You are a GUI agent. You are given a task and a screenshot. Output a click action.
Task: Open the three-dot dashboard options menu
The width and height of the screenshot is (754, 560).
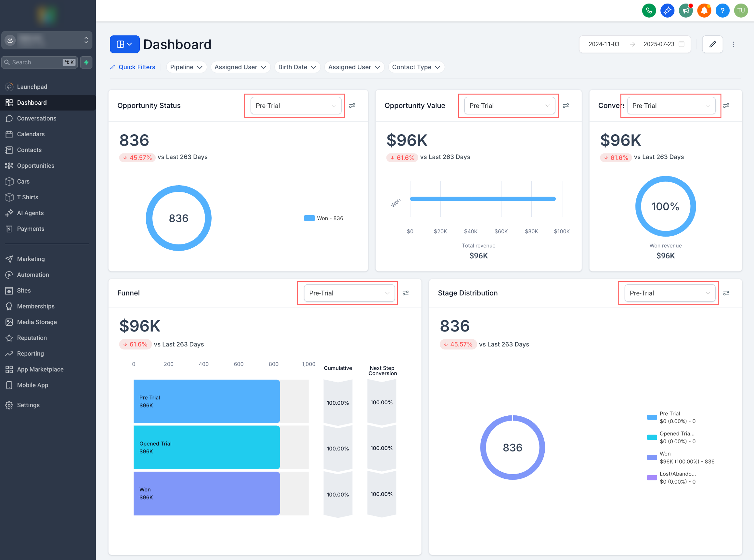(733, 45)
